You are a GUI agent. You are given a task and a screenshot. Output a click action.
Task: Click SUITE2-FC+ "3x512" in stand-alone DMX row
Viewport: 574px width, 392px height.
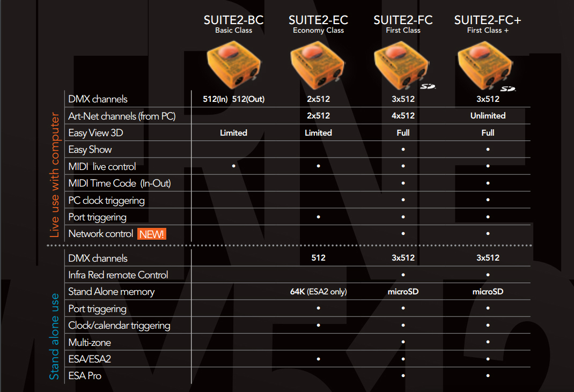click(x=488, y=258)
